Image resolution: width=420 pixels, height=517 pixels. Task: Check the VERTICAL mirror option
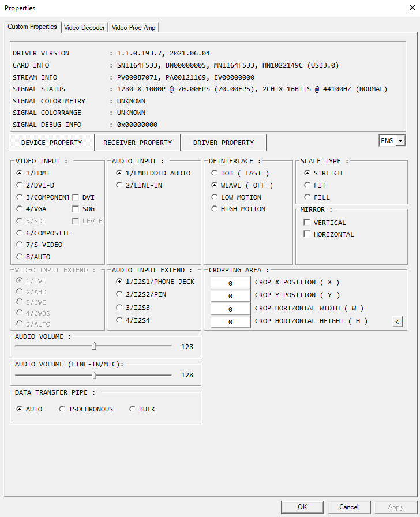[x=307, y=223]
